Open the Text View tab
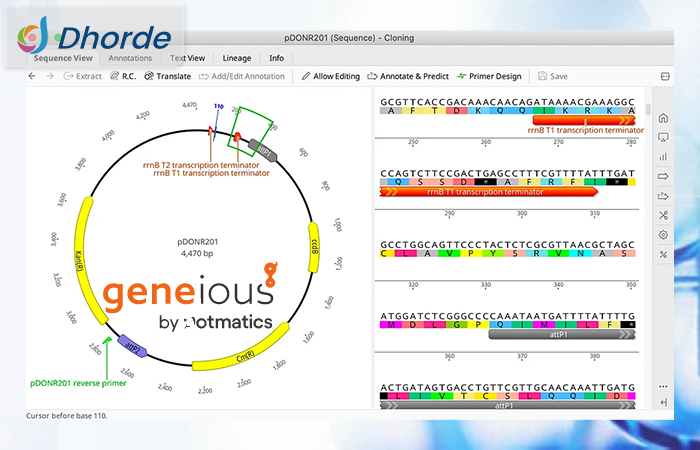Image resolution: width=700 pixels, height=450 pixels. tap(188, 58)
